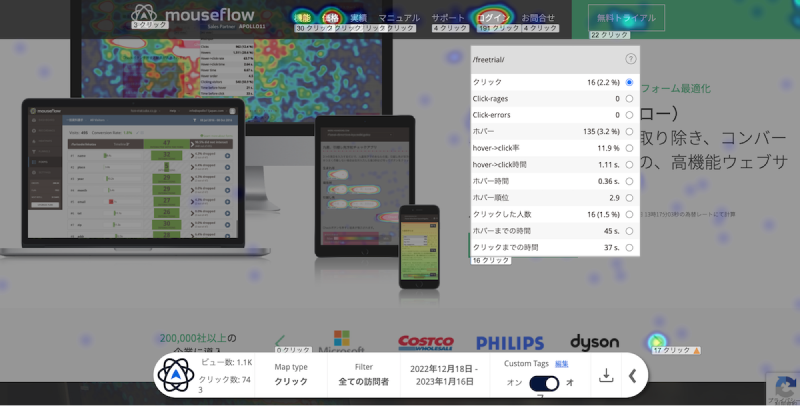Select the ホバー時間 radio button
The width and height of the screenshot is (800, 406).
[629, 181]
